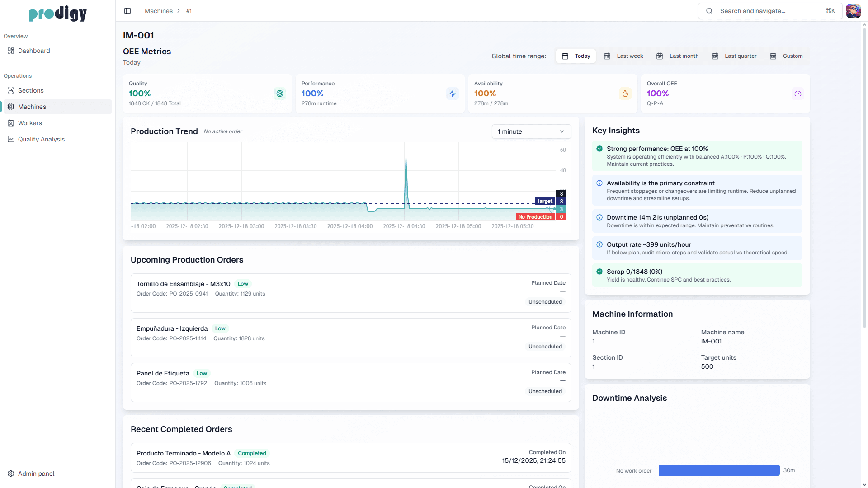Image resolution: width=868 pixels, height=488 pixels.
Task: Click the Availability timer icon
Action: pyautogui.click(x=625, y=94)
